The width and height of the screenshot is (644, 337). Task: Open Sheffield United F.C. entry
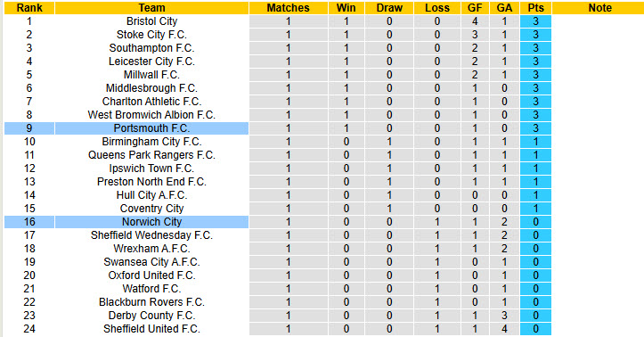(151, 329)
